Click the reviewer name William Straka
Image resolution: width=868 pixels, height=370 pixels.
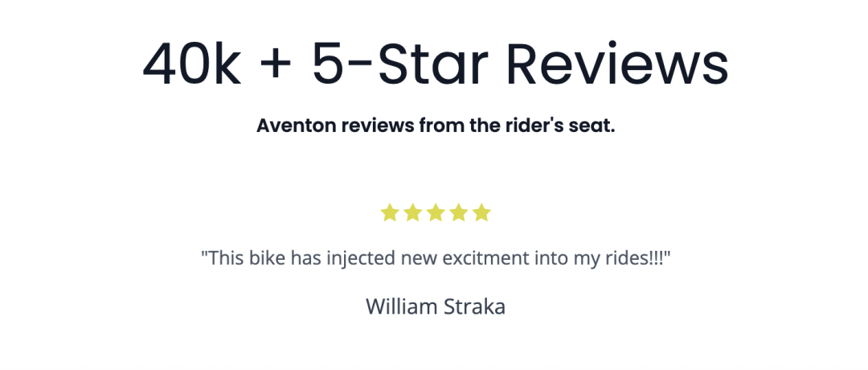436,306
